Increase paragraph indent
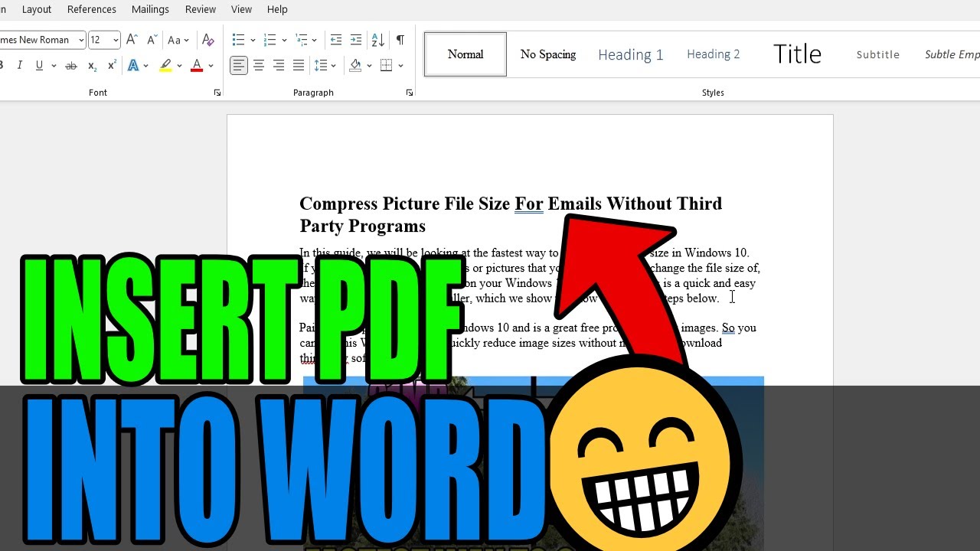The image size is (980, 551). tap(356, 40)
